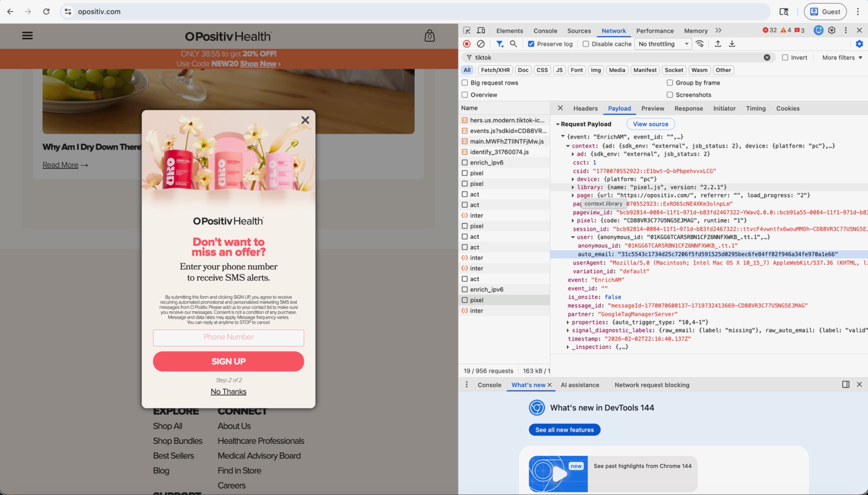Click inside the Phone Number field
868x495 pixels.
click(x=228, y=337)
